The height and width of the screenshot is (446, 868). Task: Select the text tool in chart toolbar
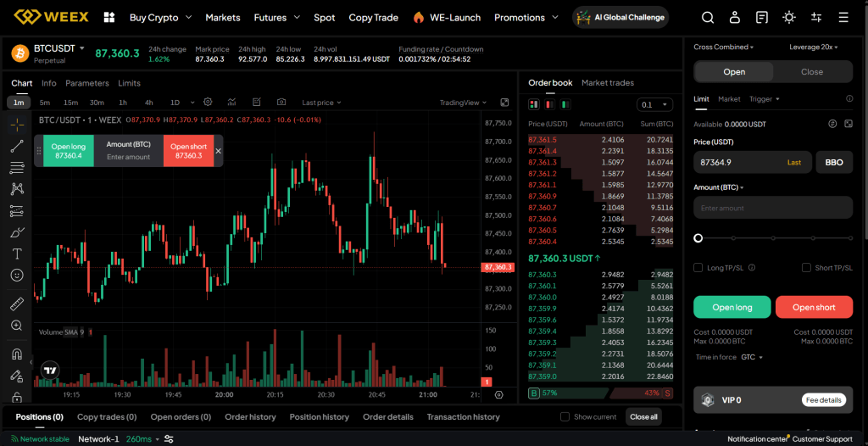point(17,254)
